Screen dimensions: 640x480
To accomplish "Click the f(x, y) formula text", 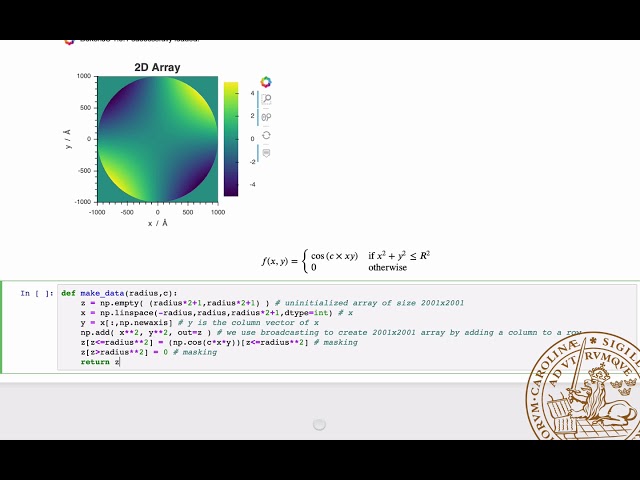I will click(346, 261).
